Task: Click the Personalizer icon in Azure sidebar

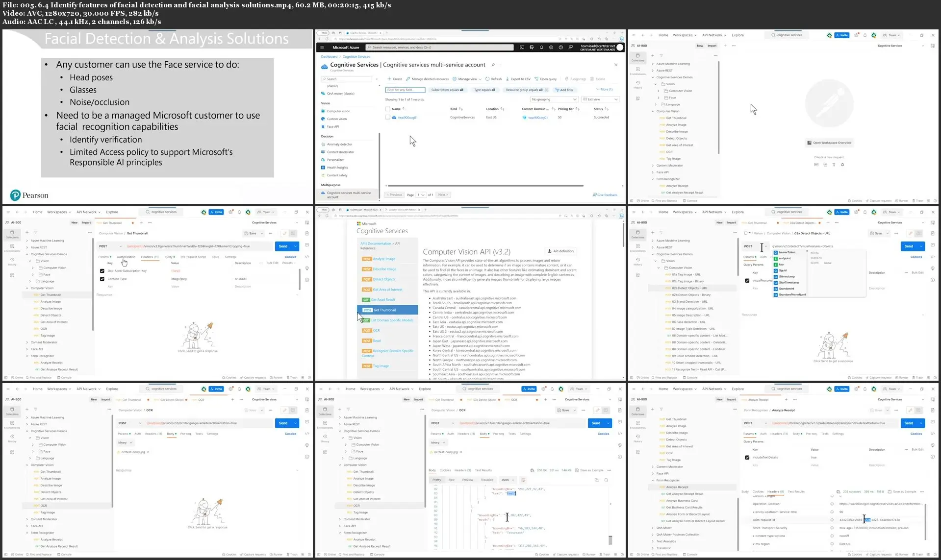Action: pyautogui.click(x=323, y=160)
